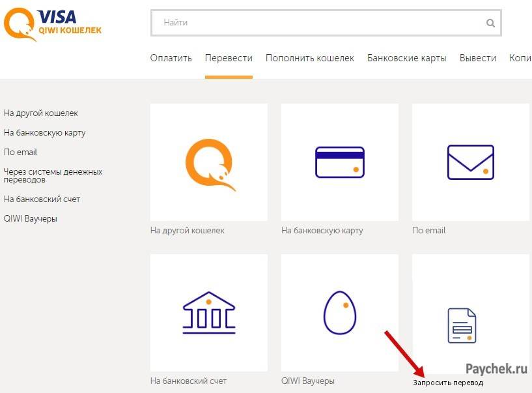This screenshot has height=393, width=532.
Task: Choose sidebar link На банковский счет
Action: click(42, 199)
